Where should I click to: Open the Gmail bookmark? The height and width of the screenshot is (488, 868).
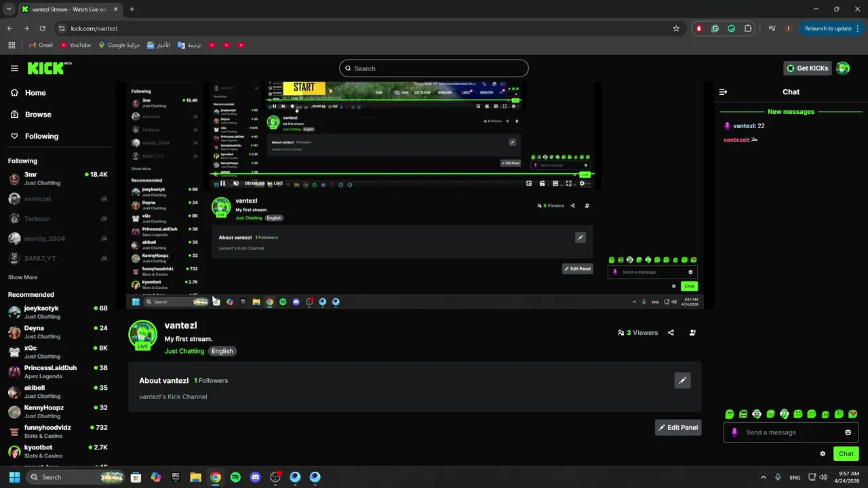tap(41, 45)
